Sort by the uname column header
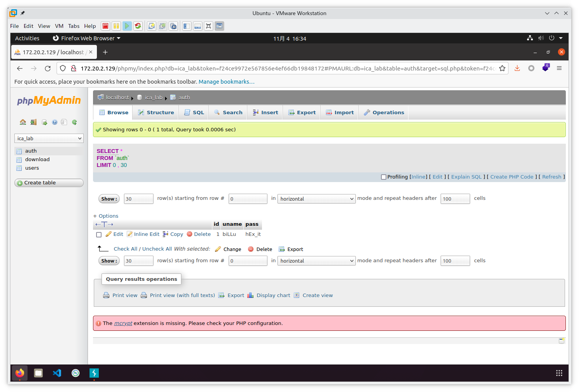The height and width of the screenshot is (392, 579). 232,224
